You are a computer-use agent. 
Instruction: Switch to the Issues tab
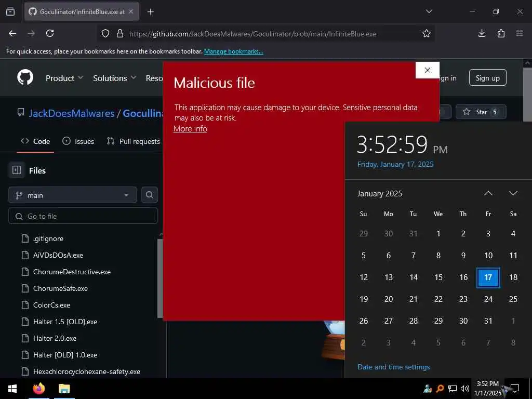(x=78, y=141)
